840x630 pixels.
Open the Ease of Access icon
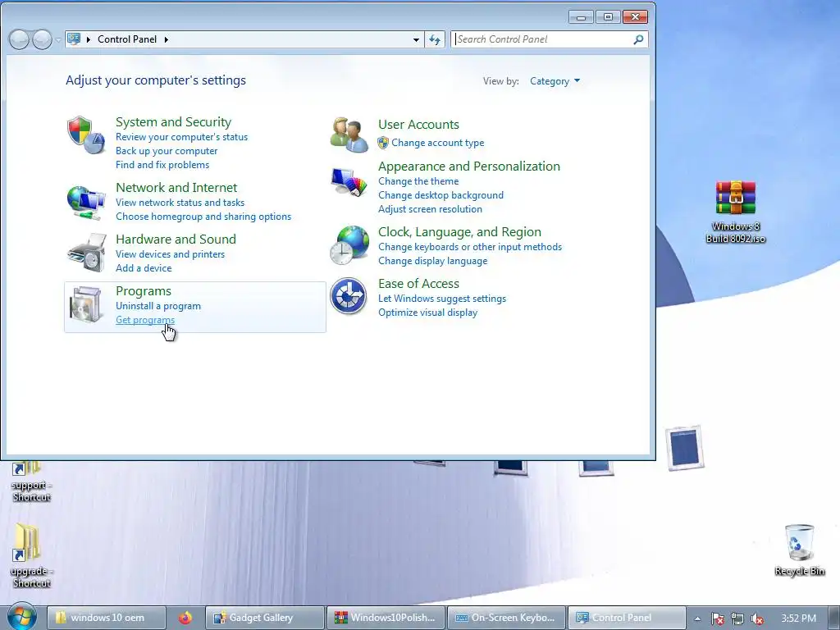tap(348, 295)
